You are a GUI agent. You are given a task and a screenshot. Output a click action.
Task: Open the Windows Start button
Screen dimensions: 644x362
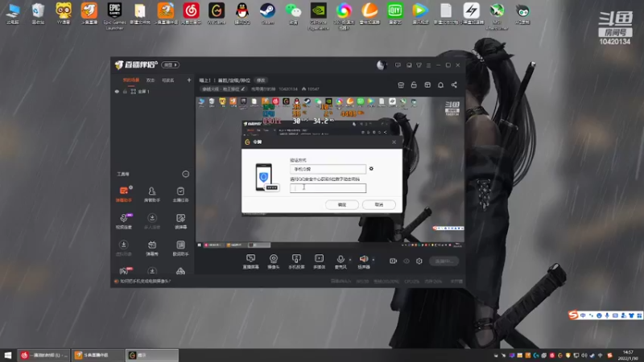click(x=8, y=355)
